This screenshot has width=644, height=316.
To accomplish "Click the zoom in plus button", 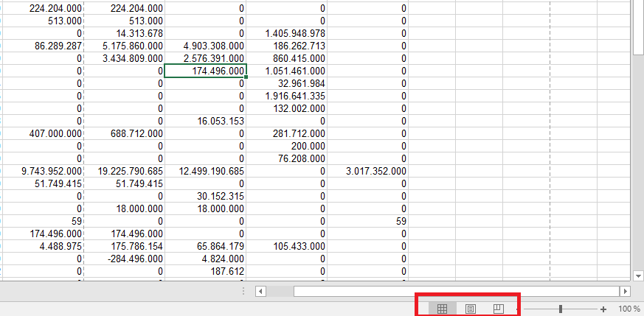I will (603, 309).
